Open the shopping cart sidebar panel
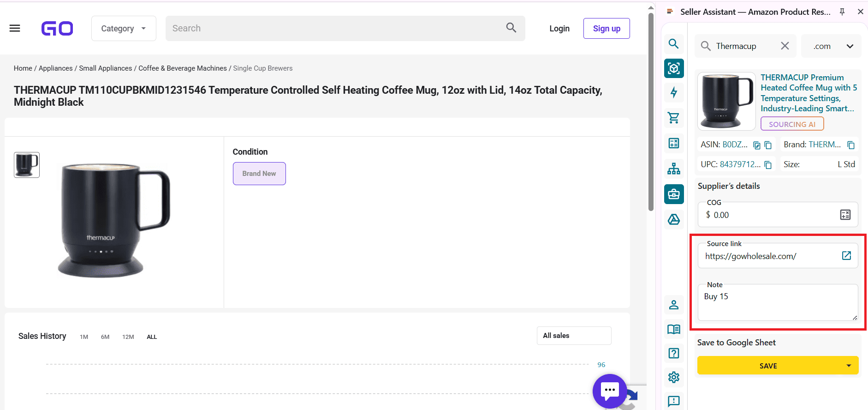Screen dimensions: 868x410 point(674,118)
